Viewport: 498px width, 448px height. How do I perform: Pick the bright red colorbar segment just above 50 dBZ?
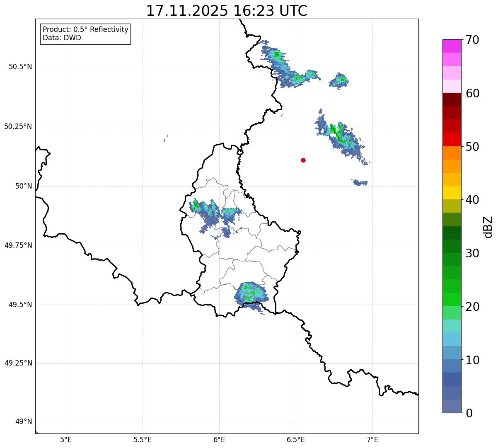(x=454, y=139)
